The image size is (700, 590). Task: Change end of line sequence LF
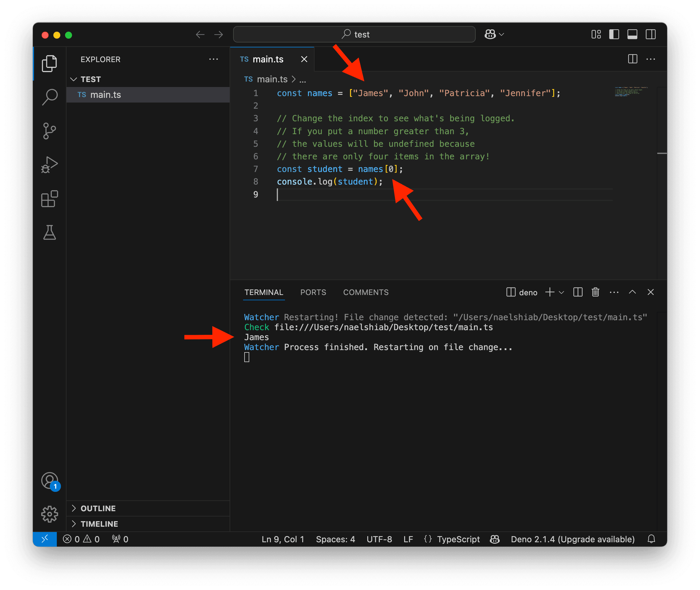[408, 539]
